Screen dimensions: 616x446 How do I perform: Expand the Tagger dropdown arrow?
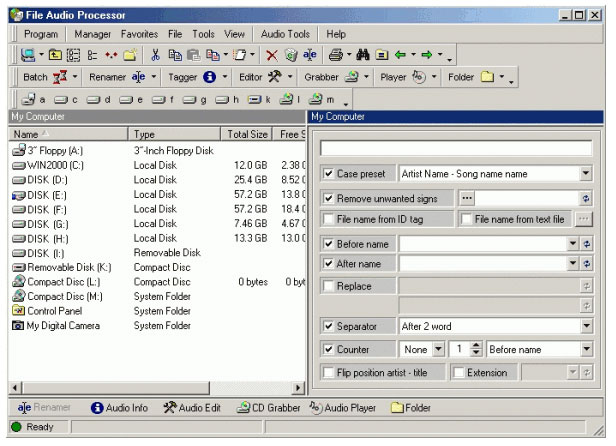point(225,77)
